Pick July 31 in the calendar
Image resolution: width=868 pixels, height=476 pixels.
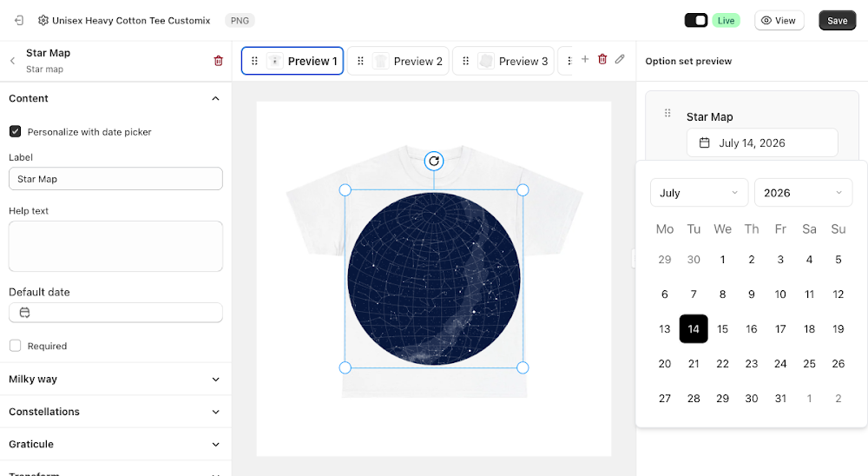[780, 399]
